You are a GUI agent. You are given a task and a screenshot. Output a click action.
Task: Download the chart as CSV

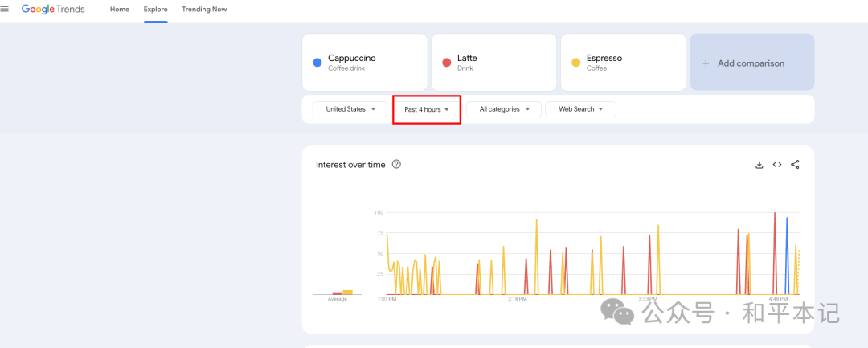click(759, 165)
